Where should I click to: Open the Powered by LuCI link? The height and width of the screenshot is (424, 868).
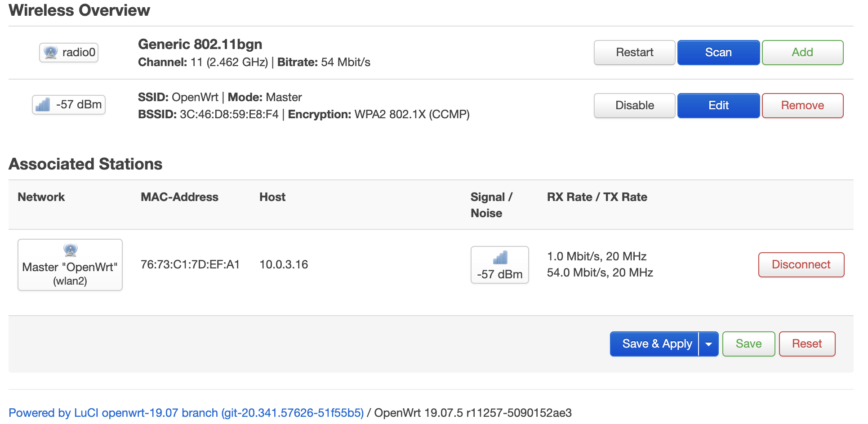point(186,413)
